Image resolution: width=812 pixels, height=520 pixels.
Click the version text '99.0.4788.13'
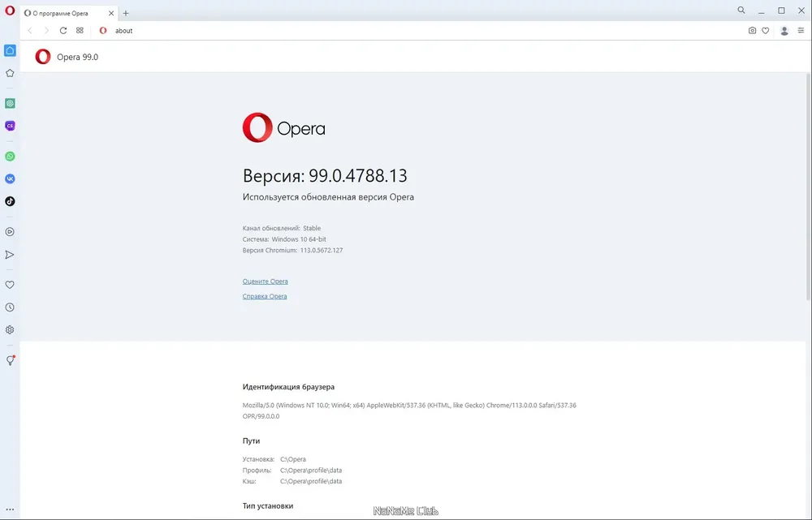[358, 176]
